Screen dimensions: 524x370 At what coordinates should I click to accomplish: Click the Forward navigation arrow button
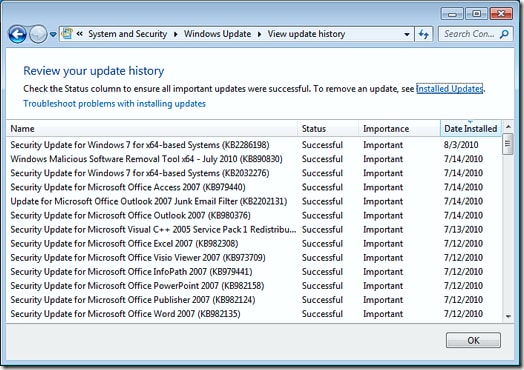coord(38,34)
